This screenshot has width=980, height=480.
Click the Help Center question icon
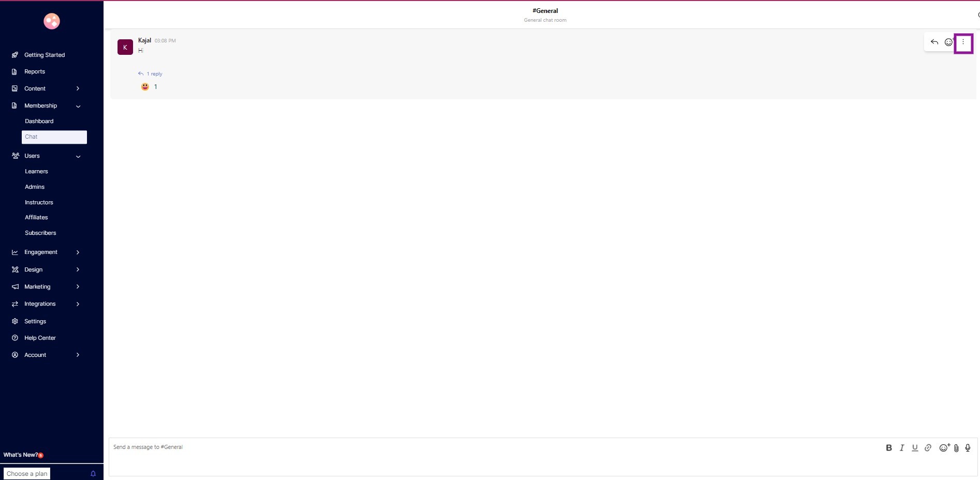pyautogui.click(x=15, y=338)
